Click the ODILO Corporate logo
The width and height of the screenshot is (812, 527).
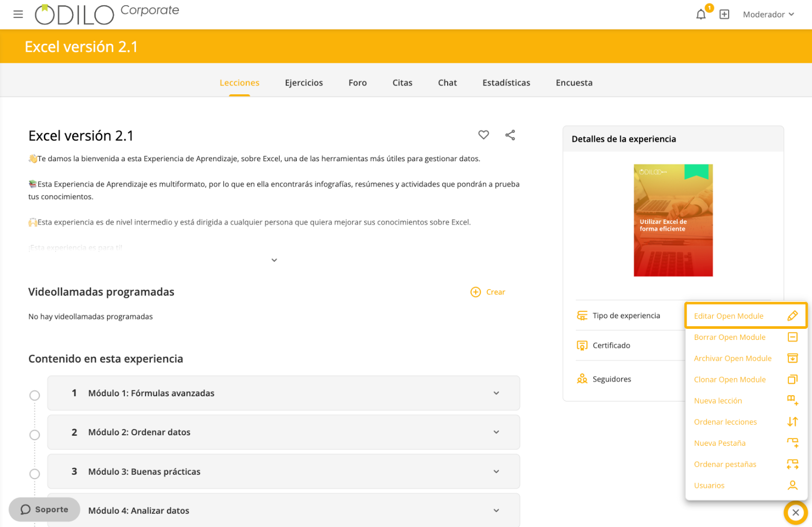pyautogui.click(x=107, y=14)
